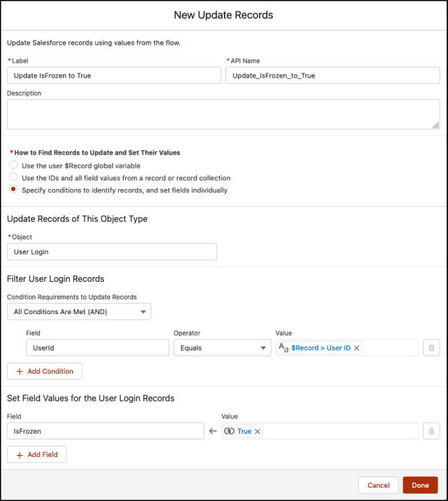Screen dimensions: 448x501
Task: Click Condition Requirements to Update Records label
Action: (72, 297)
